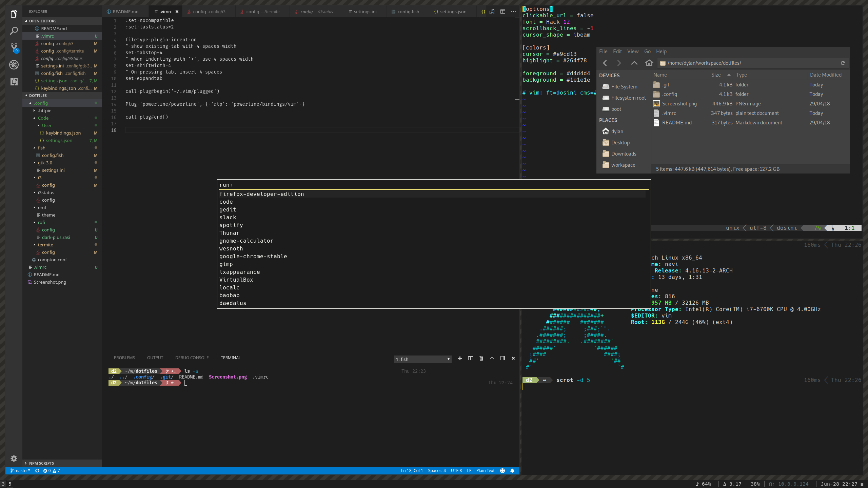Toggle panel position to the side

click(x=503, y=358)
